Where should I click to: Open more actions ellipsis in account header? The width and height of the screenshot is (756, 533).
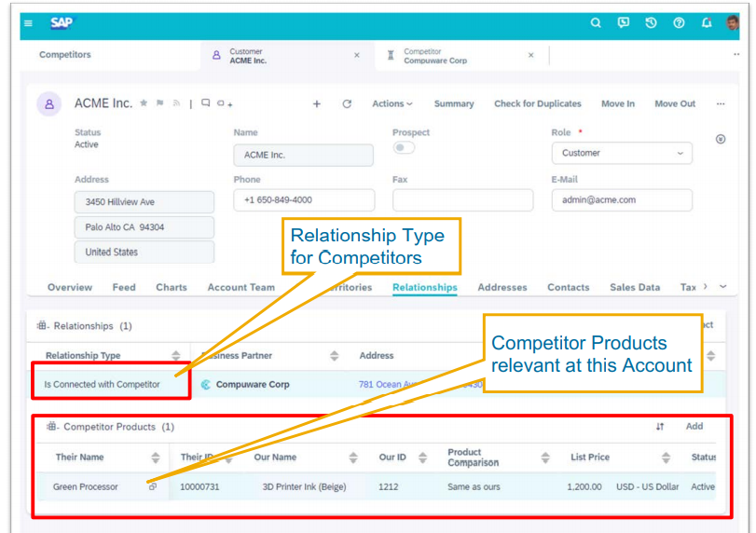tap(721, 103)
